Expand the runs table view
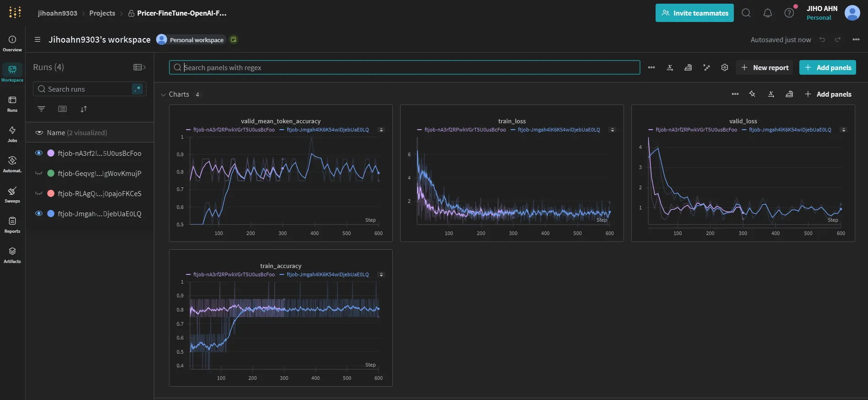868x400 pixels. tap(139, 67)
